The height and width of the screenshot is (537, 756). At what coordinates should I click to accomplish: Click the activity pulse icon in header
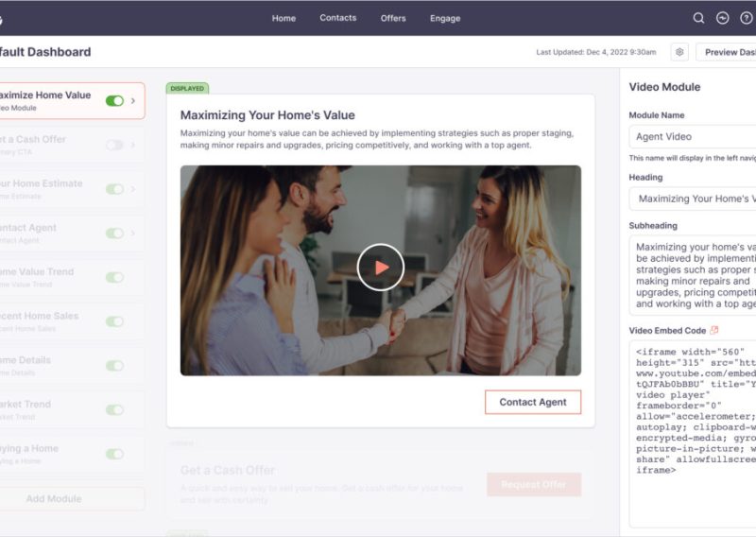(723, 18)
